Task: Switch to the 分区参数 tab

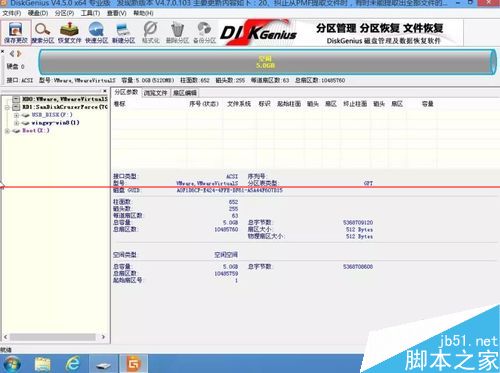Action: 126,92
